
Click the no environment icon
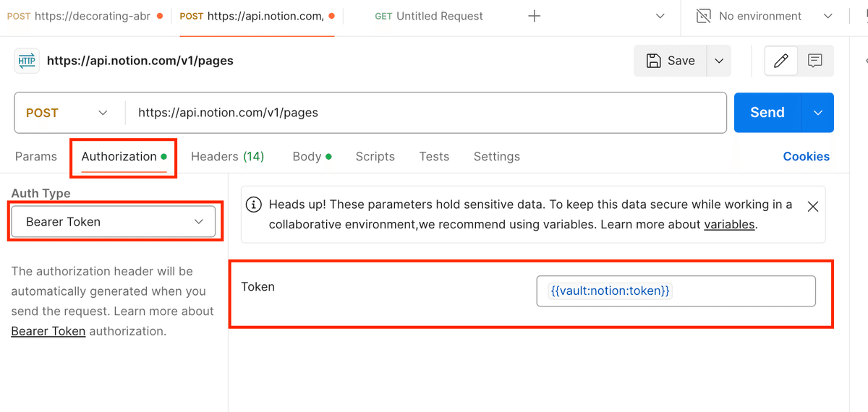[703, 16]
